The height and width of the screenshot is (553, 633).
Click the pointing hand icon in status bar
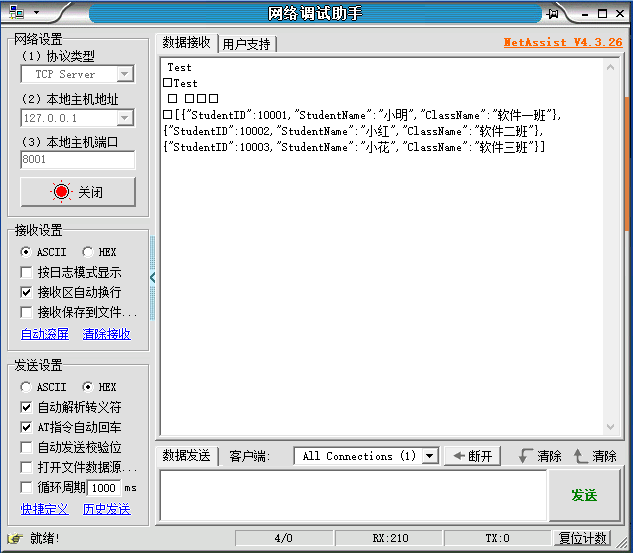tap(15, 538)
